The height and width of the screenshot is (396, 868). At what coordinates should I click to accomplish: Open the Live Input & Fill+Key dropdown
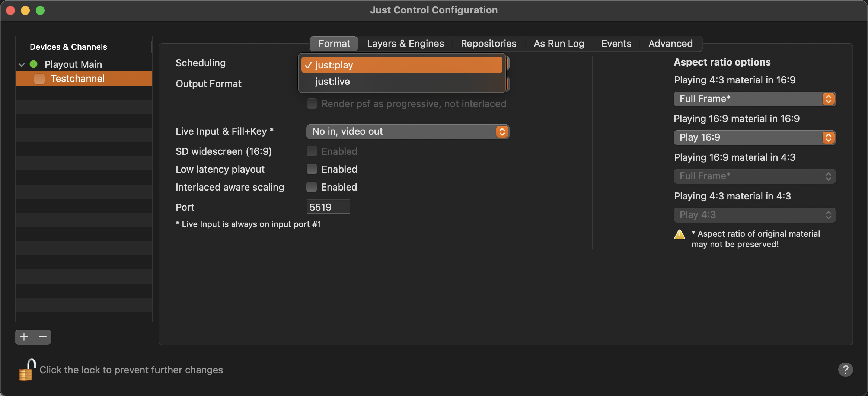click(408, 131)
